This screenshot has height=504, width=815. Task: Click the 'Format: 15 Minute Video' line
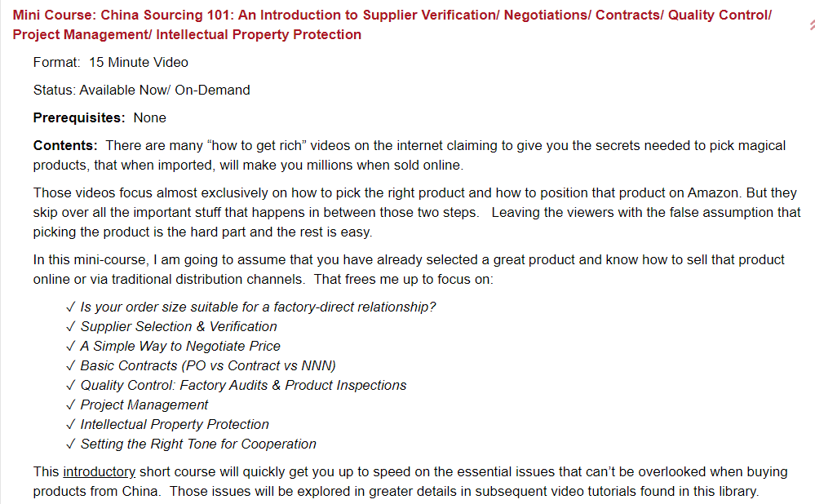click(x=111, y=63)
